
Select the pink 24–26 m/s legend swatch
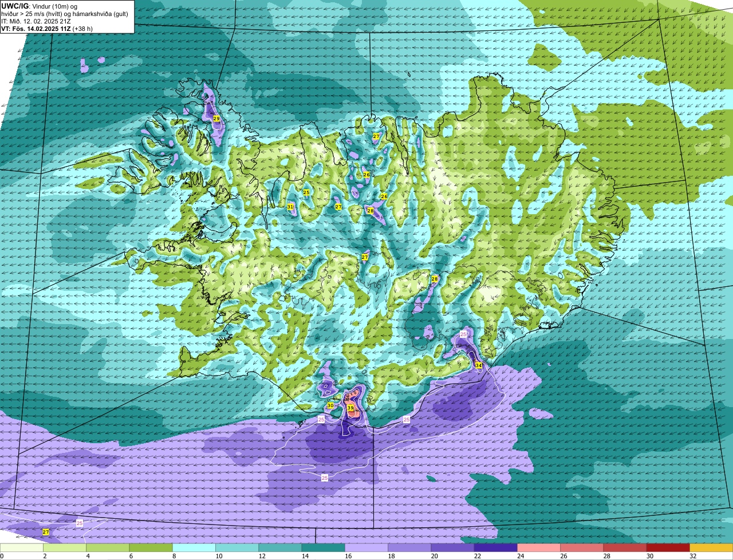tap(539, 548)
